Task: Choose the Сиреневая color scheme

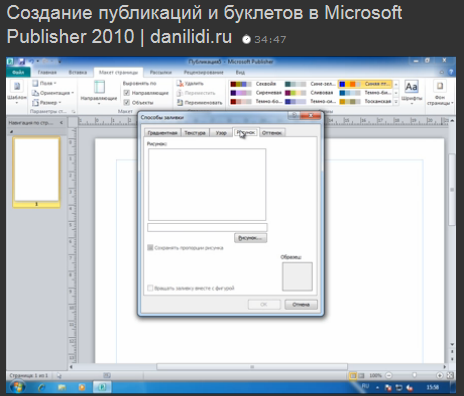Action: (256, 93)
